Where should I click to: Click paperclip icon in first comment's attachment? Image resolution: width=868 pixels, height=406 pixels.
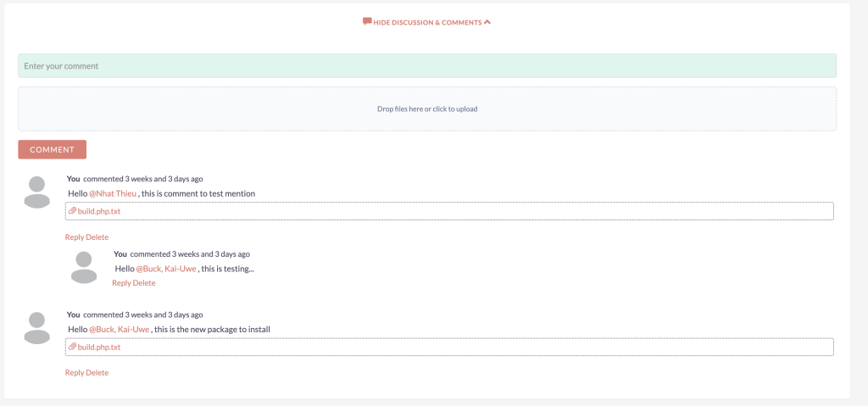pos(73,211)
